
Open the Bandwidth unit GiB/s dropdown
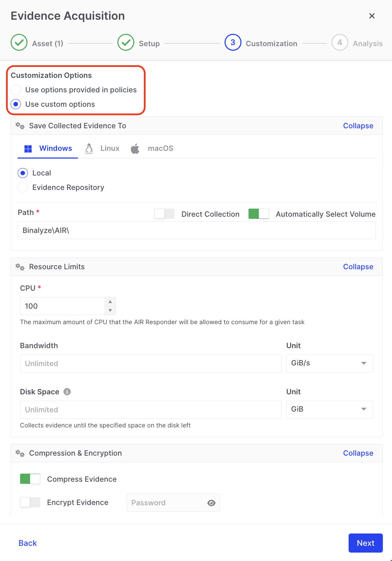[329, 363]
